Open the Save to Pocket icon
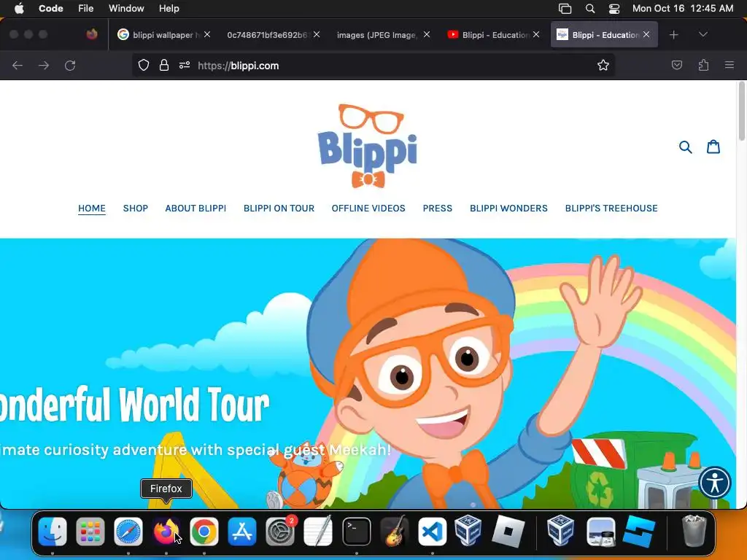Viewport: 747px width, 560px height. click(677, 65)
